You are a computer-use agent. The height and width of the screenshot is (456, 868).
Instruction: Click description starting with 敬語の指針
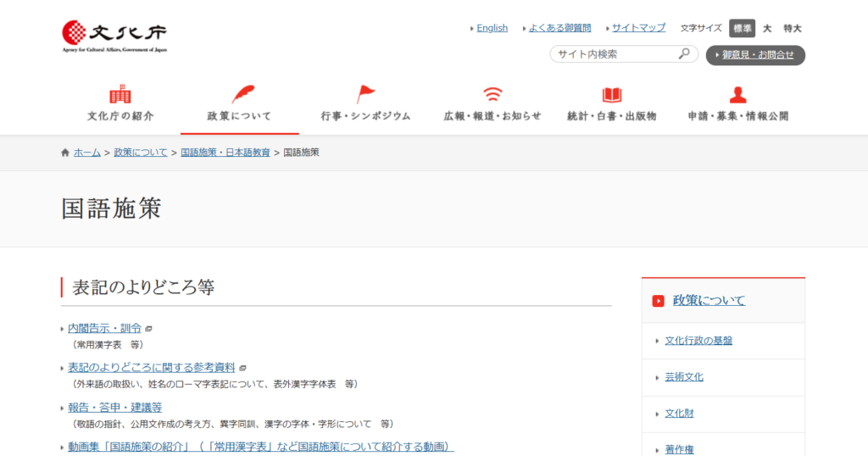(x=233, y=424)
